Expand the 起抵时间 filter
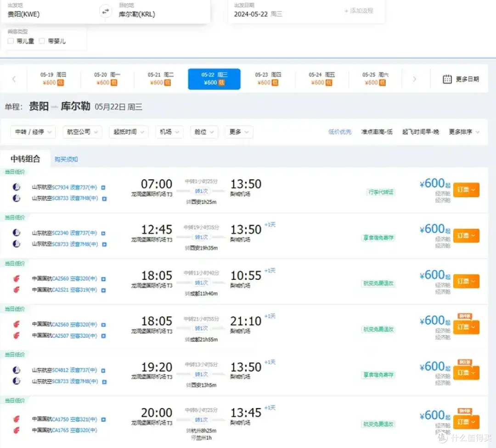Image resolution: width=496 pixels, height=448 pixels. (x=129, y=132)
